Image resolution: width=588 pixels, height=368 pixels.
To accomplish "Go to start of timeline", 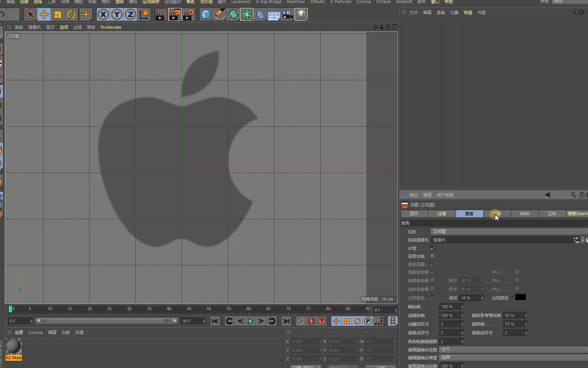I will coord(215,321).
